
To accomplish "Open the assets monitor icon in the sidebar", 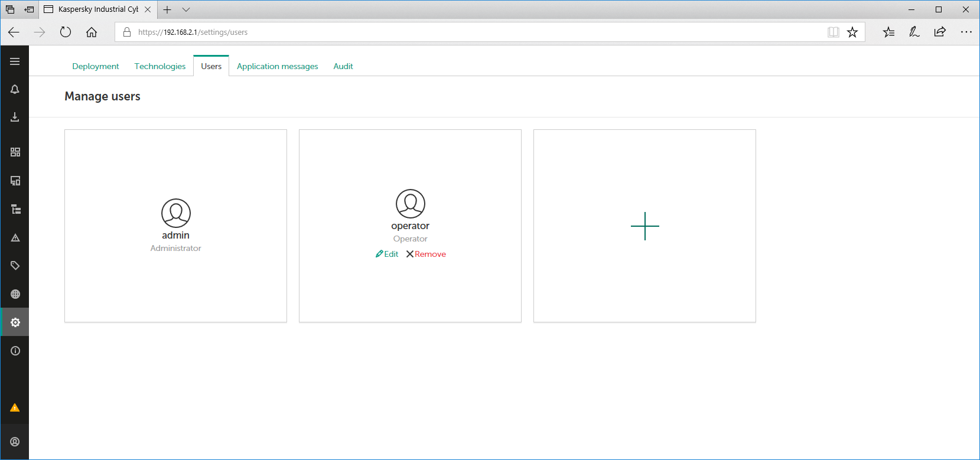I will click(15, 181).
